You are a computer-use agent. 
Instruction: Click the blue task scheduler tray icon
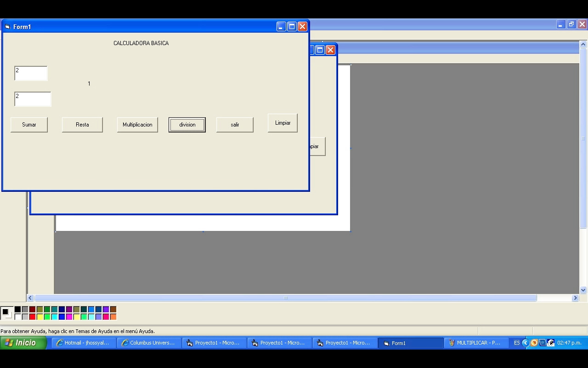tap(543, 343)
